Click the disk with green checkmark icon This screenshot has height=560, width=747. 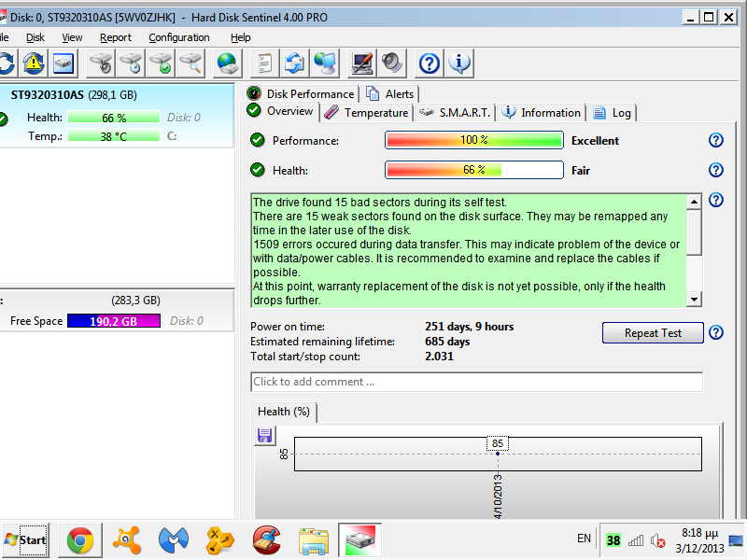pyautogui.click(x=161, y=63)
